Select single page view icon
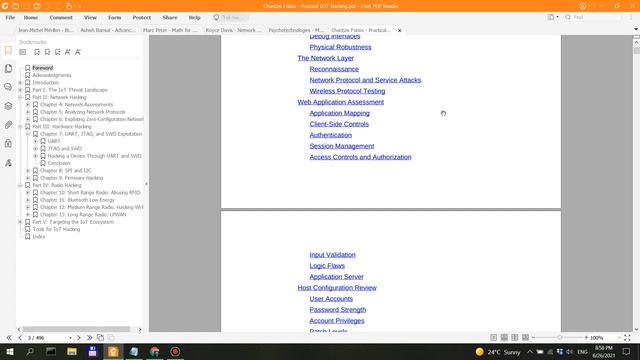This screenshot has width=640, height=360. [x=493, y=338]
